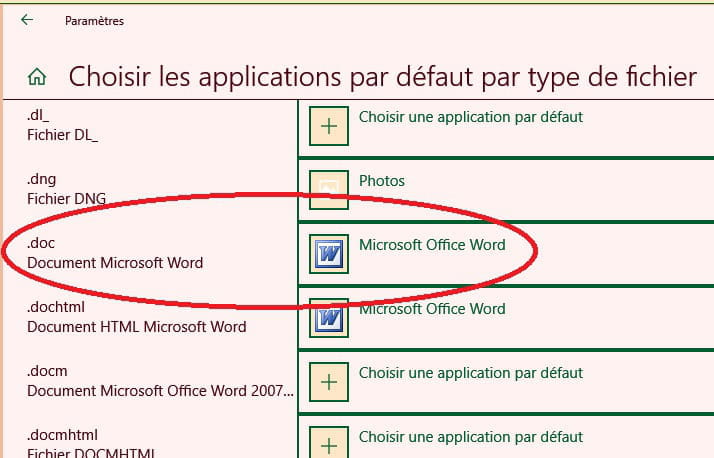This screenshot has height=458, width=714.
Task: Click the 'Choisir les applications par défaut' heading
Action: pos(382,76)
